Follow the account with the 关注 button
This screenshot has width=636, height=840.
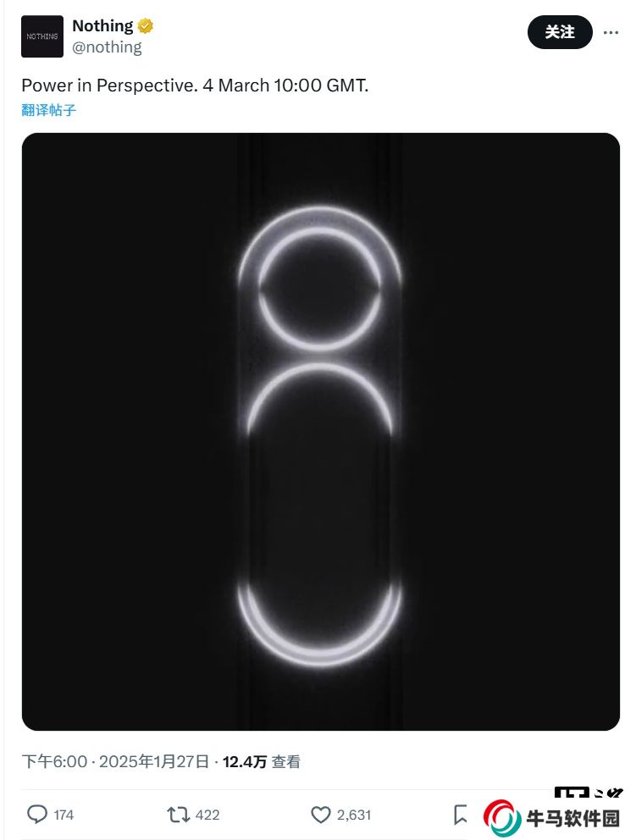point(560,32)
